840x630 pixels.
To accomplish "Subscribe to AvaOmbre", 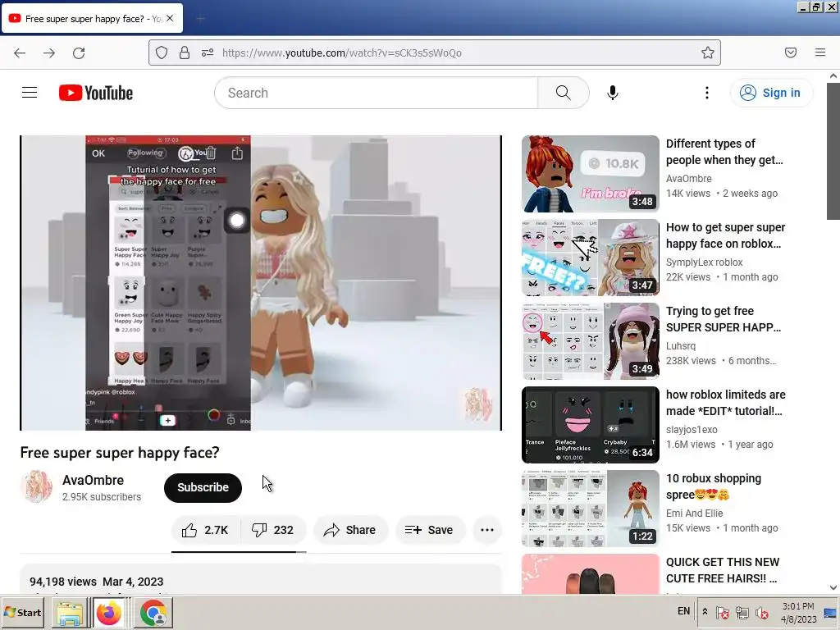I will [x=203, y=487].
